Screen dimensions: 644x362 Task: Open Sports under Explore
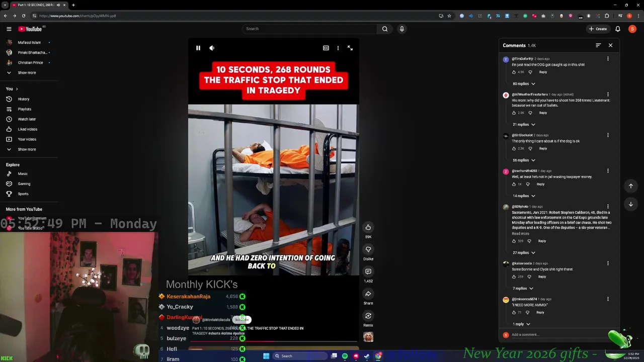coord(23,194)
